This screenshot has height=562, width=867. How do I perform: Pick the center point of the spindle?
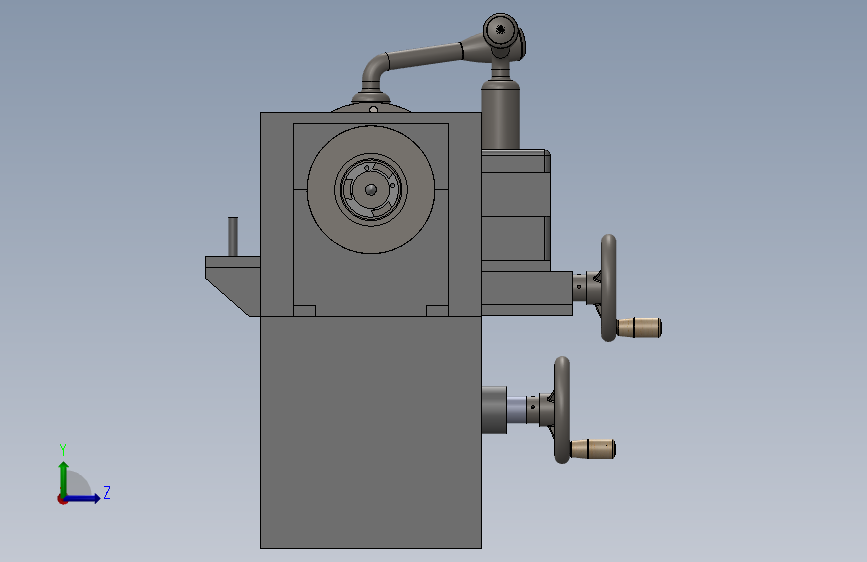[371, 190]
